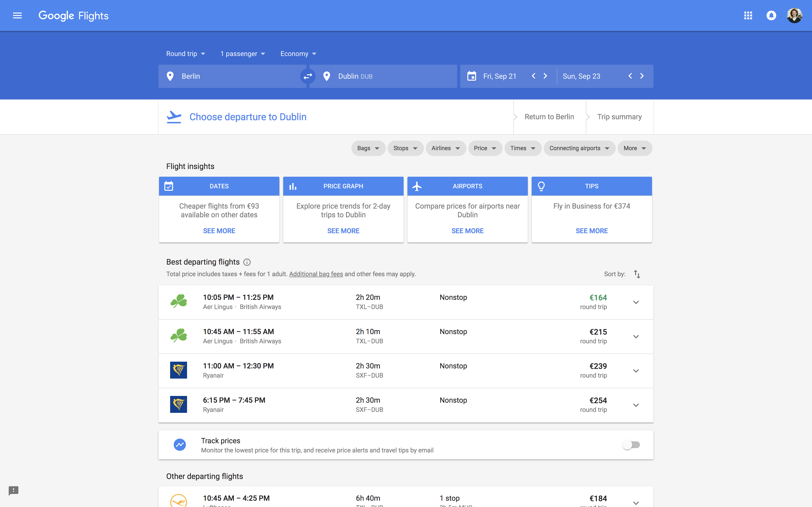This screenshot has height=507, width=812.
Task: Click the Price Graph bar chart icon
Action: (293, 186)
